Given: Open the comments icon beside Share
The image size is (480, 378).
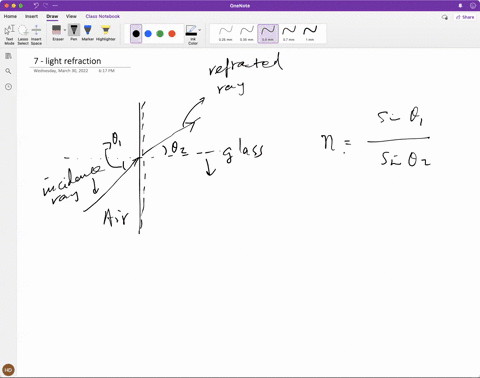Looking at the screenshot, I should pos(445,17).
